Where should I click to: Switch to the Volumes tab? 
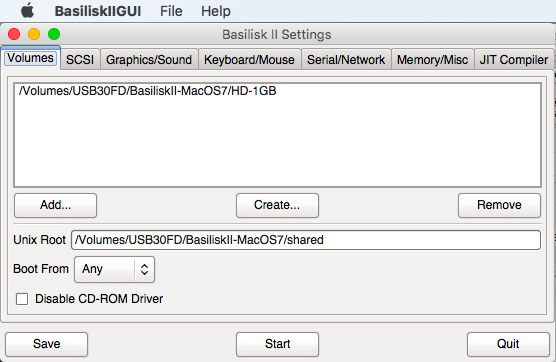[x=30, y=58]
